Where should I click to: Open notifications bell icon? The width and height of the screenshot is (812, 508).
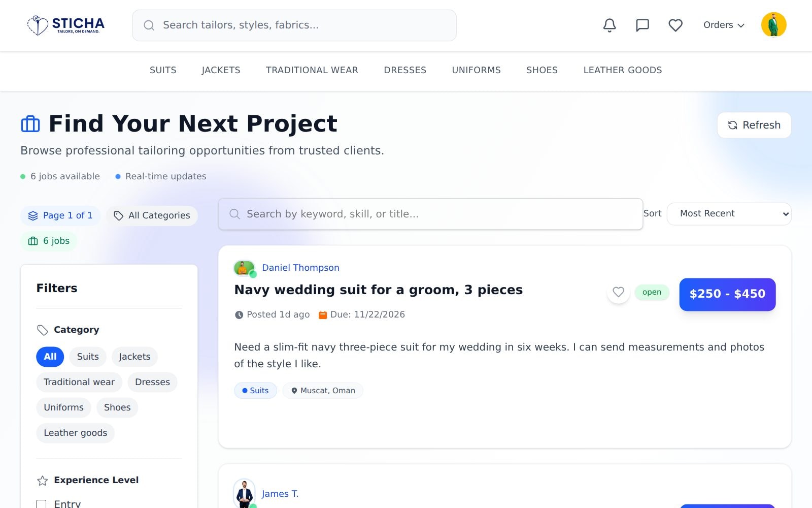click(x=610, y=25)
